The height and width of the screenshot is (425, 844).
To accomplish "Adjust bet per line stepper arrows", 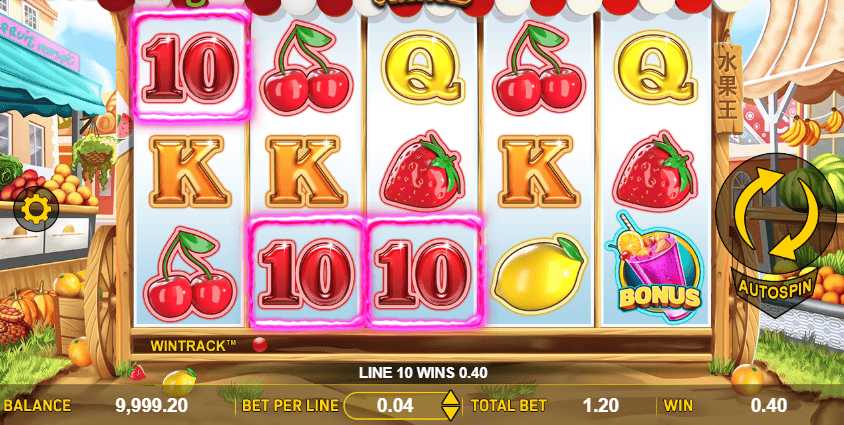I will (449, 406).
